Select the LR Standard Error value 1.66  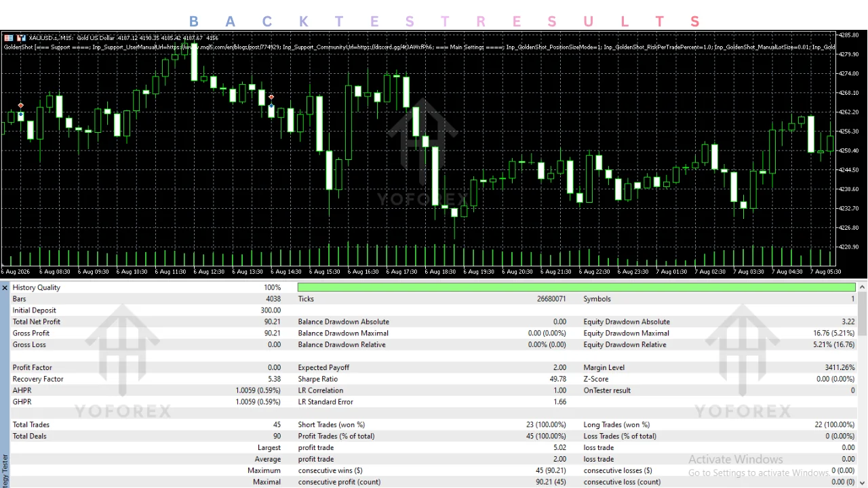coord(559,402)
